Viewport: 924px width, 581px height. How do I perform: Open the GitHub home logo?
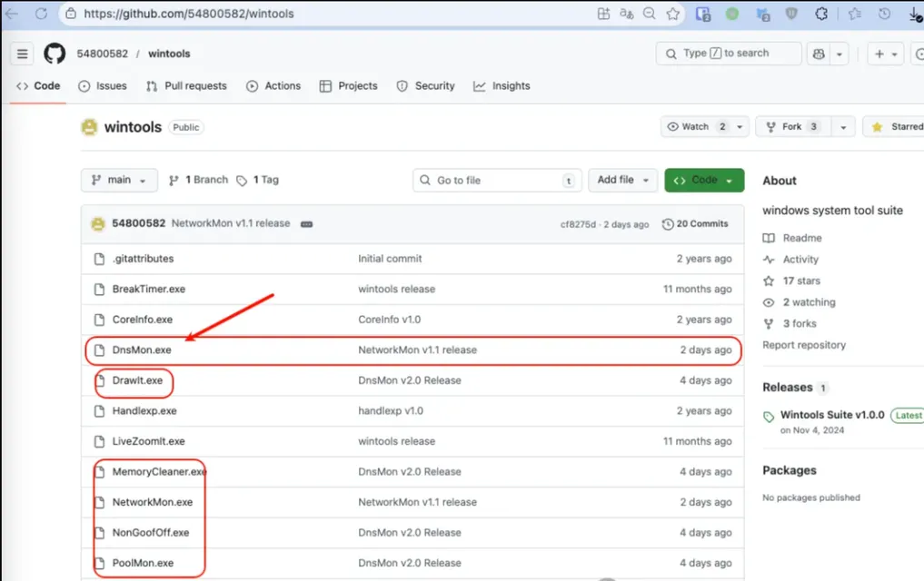click(x=55, y=54)
